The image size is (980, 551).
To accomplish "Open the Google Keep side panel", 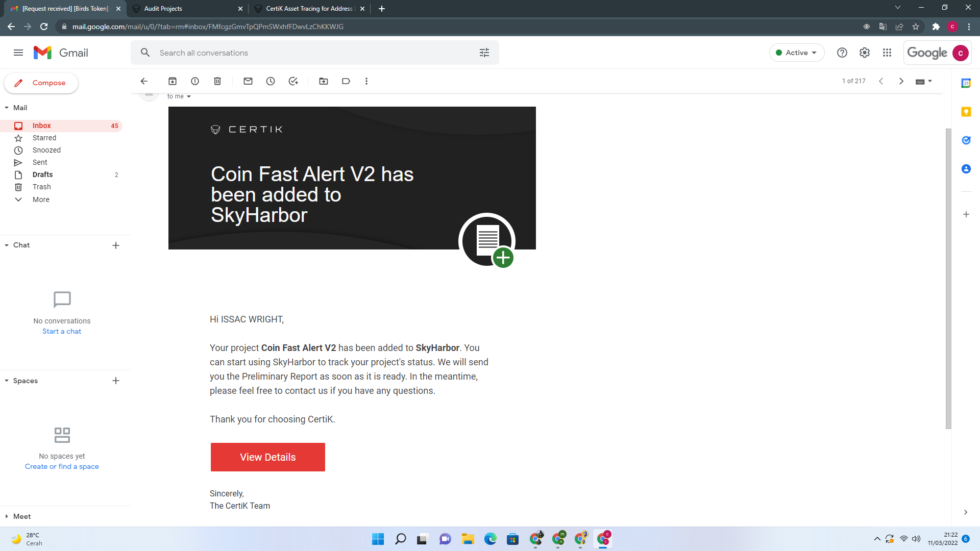I will click(x=966, y=112).
